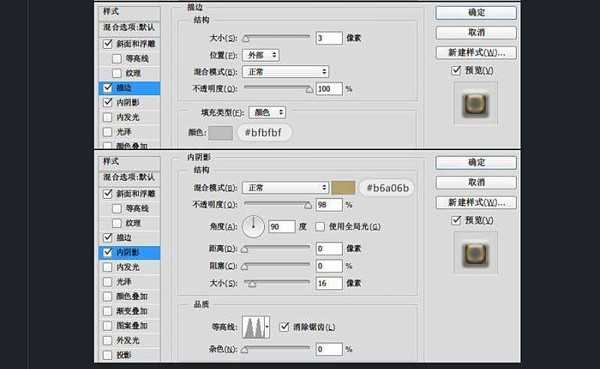The width and height of the screenshot is (600, 369).
Task: Click 新建样式(W)... in the lower dialog
Action: click(x=476, y=202)
